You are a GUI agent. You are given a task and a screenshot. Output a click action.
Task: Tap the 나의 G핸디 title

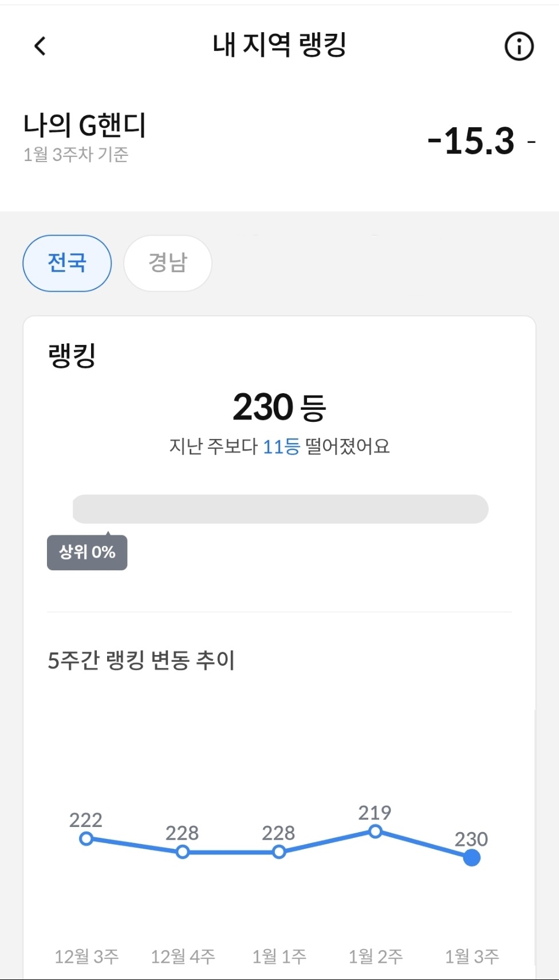tap(85, 126)
